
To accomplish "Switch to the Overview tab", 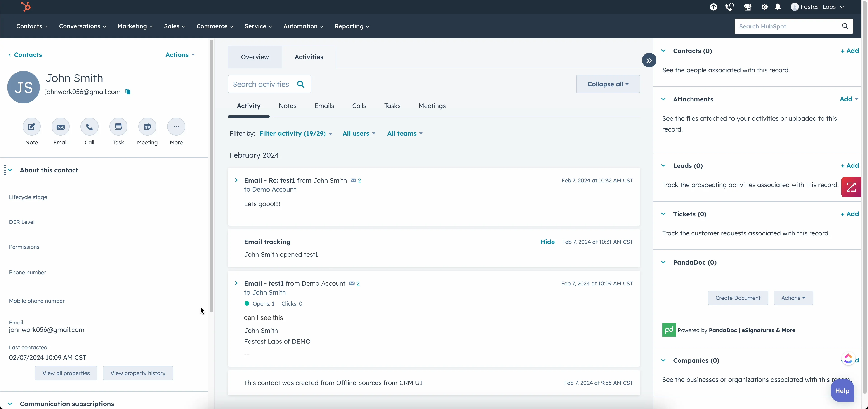I will point(255,57).
